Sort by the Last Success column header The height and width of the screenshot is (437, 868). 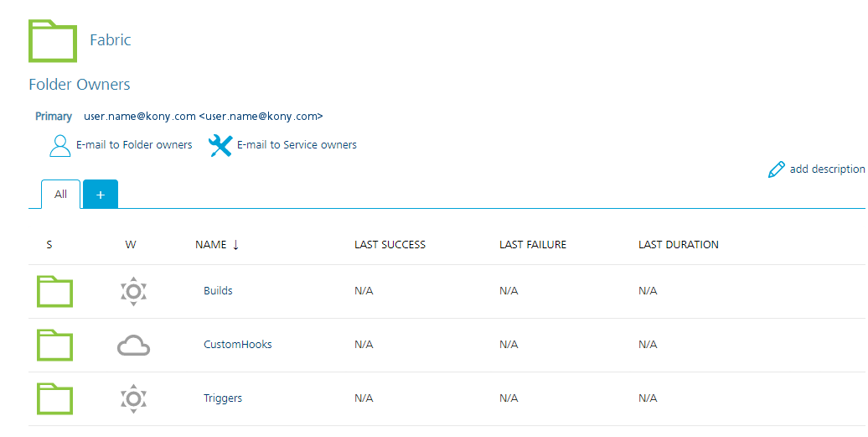(x=390, y=245)
